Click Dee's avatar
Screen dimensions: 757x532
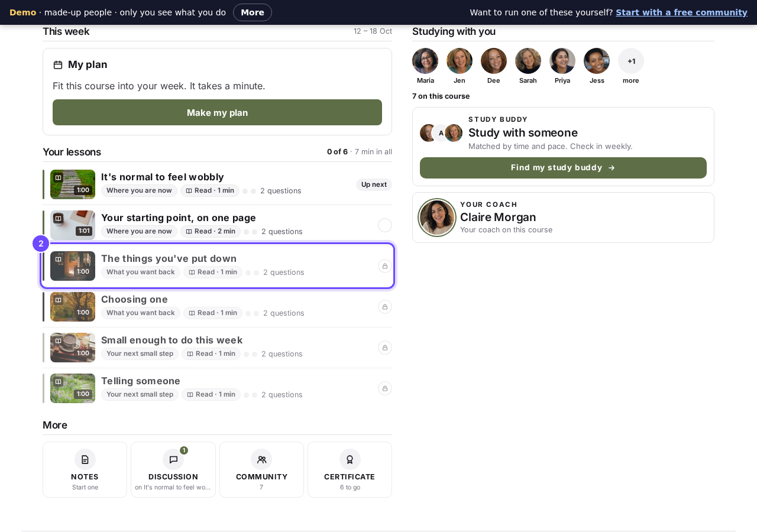point(494,61)
